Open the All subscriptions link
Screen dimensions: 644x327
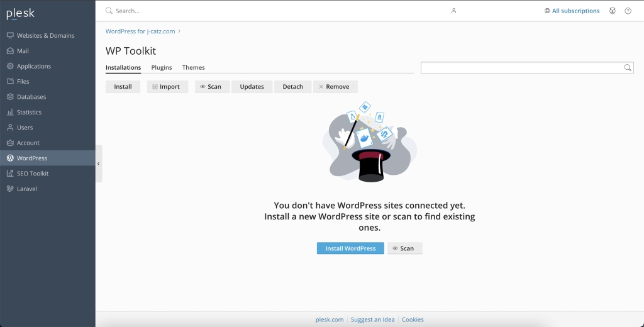tap(575, 11)
